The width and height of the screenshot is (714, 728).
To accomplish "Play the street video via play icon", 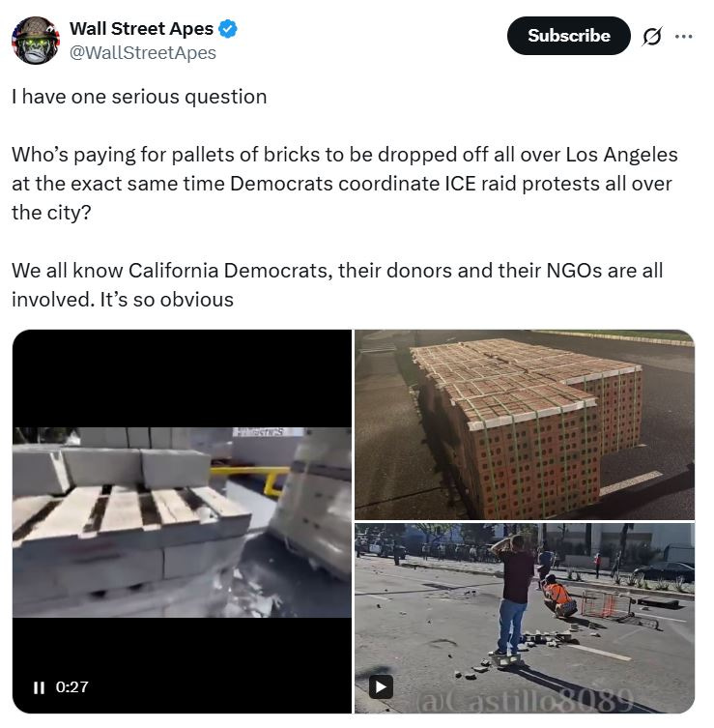I will (381, 686).
